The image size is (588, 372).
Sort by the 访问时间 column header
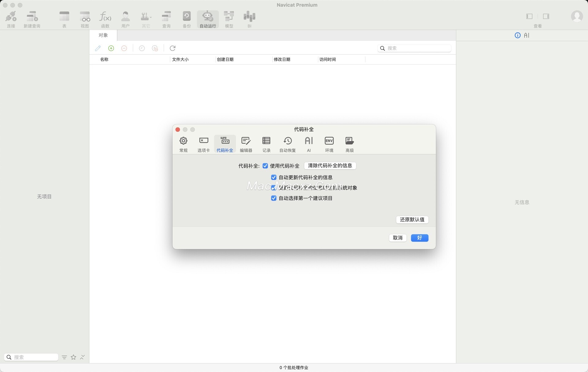(x=327, y=59)
